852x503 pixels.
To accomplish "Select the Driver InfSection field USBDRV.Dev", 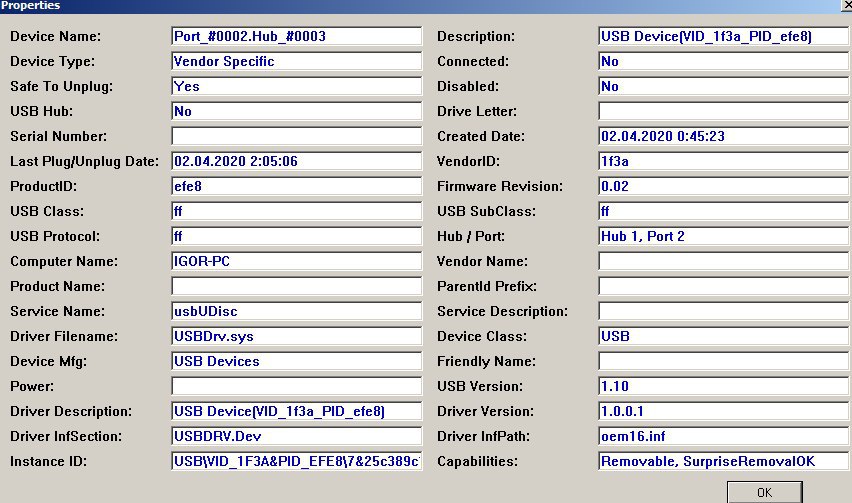I will coord(297,436).
